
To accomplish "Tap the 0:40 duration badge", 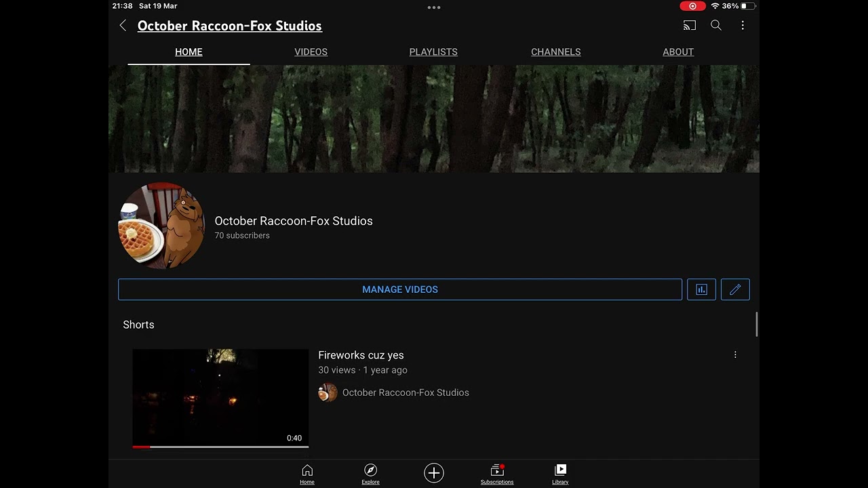I will click(x=294, y=438).
